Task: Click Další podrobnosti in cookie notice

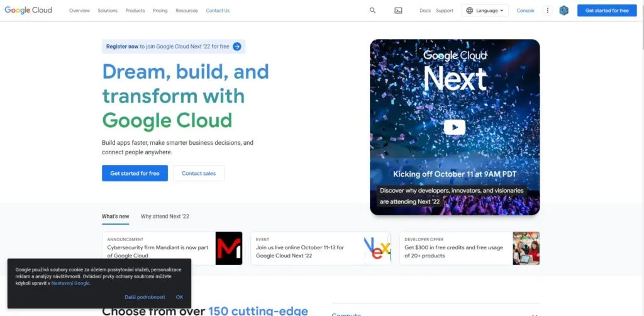Action: click(145, 297)
